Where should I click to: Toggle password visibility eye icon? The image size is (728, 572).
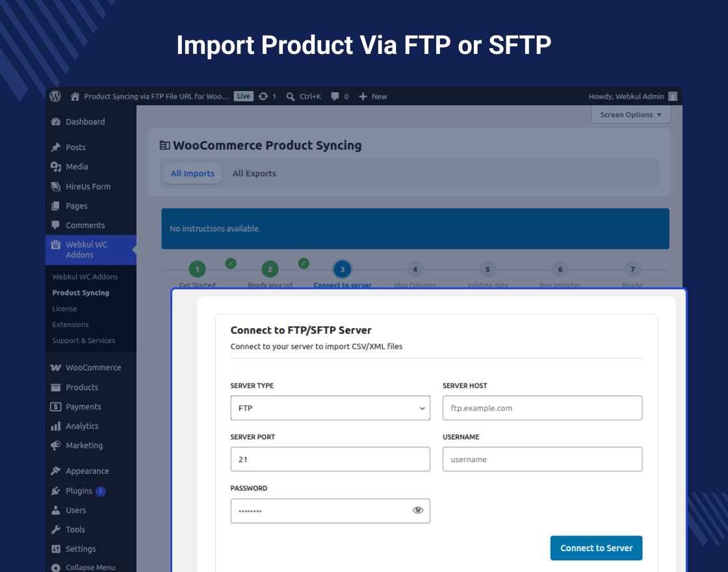tap(418, 510)
